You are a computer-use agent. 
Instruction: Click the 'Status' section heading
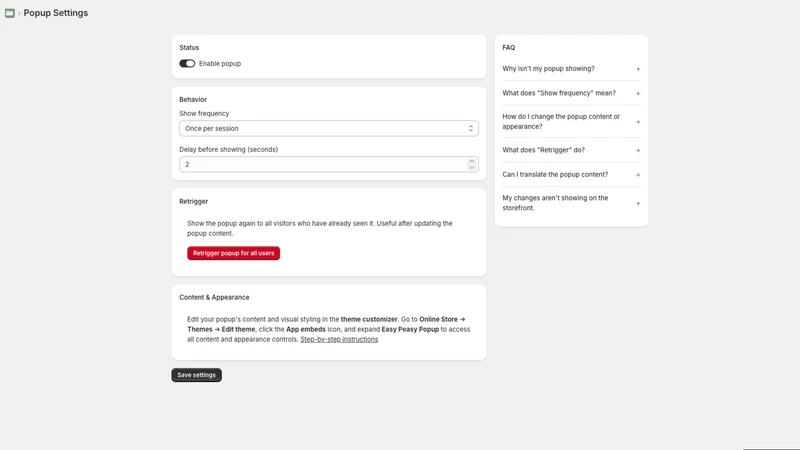pos(189,47)
